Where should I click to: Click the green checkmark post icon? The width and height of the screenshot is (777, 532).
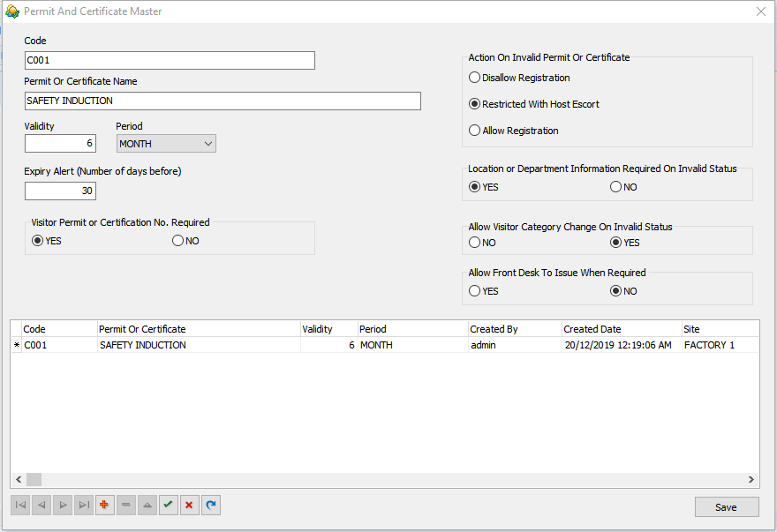point(168,505)
